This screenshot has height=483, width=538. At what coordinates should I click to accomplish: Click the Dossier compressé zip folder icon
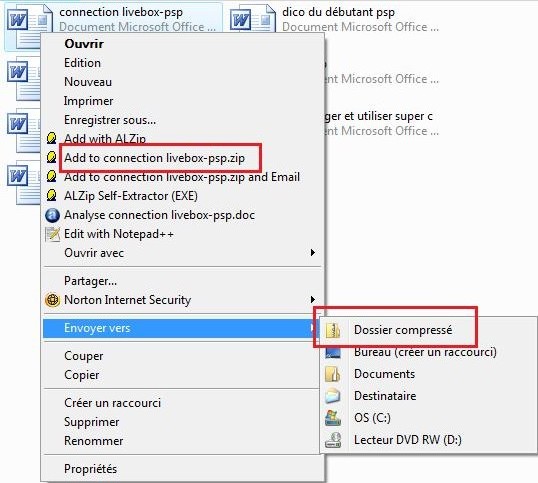(x=333, y=330)
